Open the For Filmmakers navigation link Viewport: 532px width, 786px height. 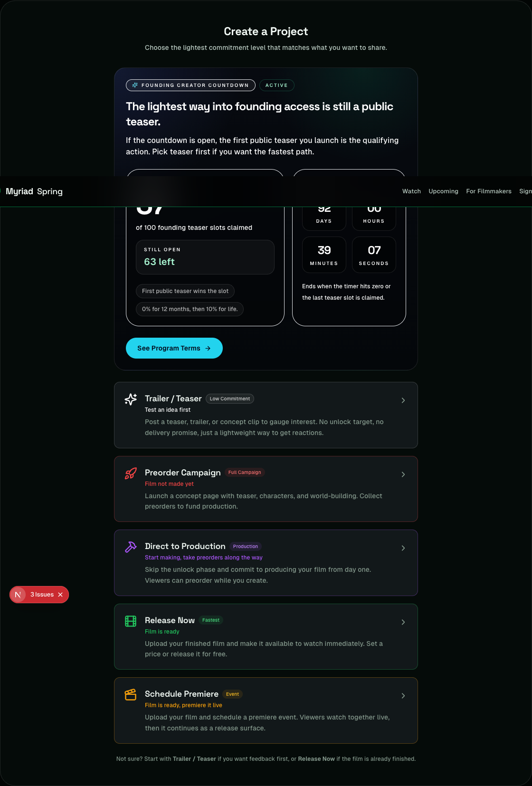pos(488,191)
